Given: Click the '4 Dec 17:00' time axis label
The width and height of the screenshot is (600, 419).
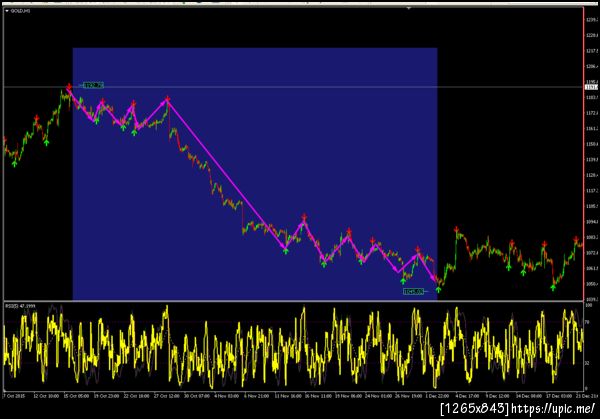Looking at the screenshot, I should (468, 396).
